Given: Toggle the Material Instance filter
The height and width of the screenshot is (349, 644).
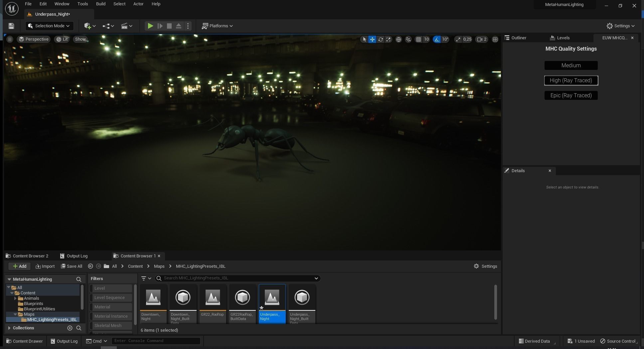Looking at the screenshot, I should pos(111,316).
